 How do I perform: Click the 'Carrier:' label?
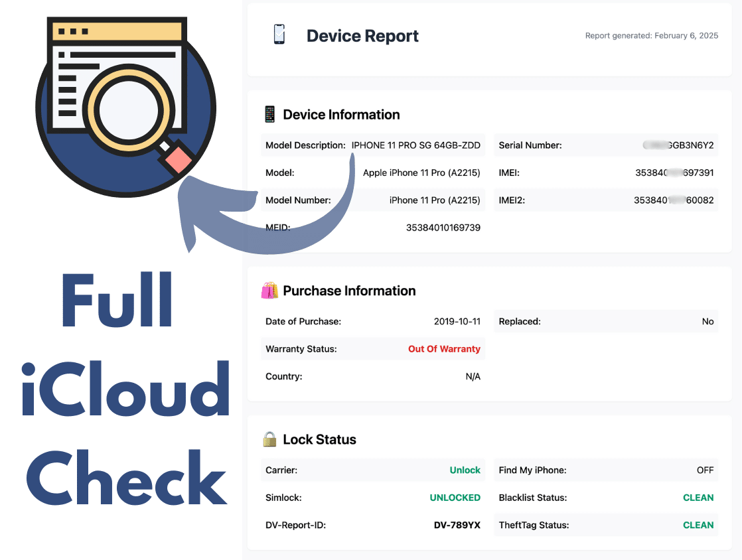pos(281,470)
